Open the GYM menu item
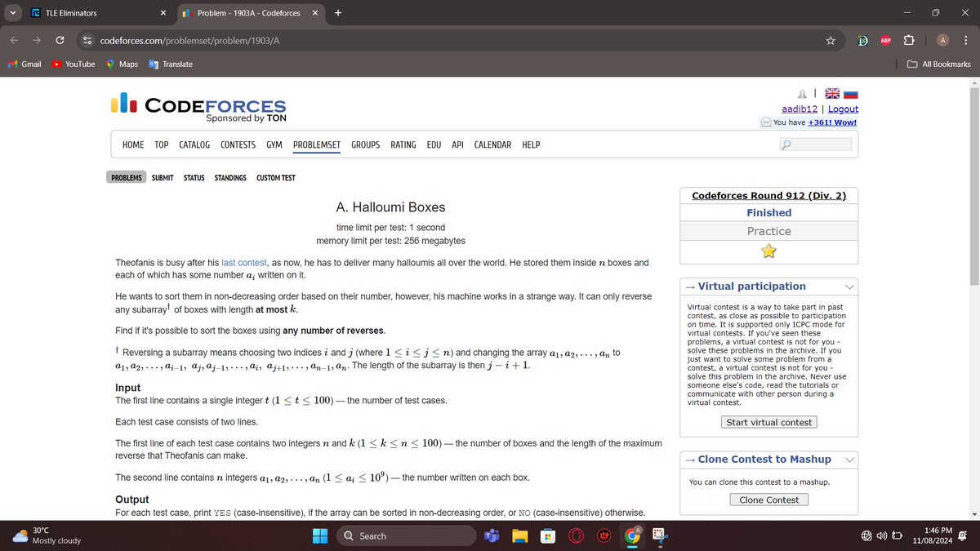The height and width of the screenshot is (551, 980). pos(274,144)
